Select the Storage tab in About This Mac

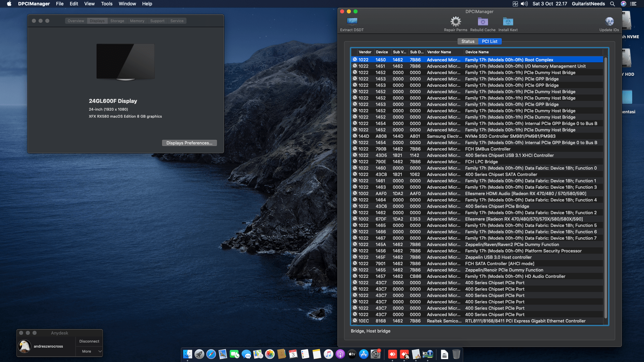click(117, 21)
